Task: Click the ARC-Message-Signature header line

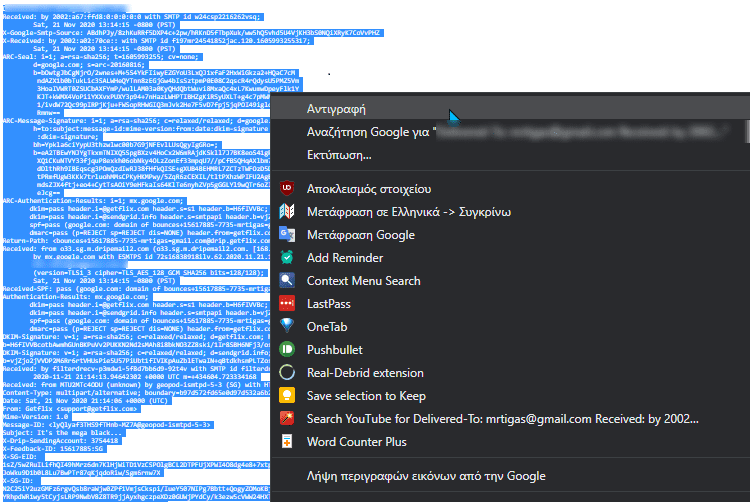Action: pos(137,120)
